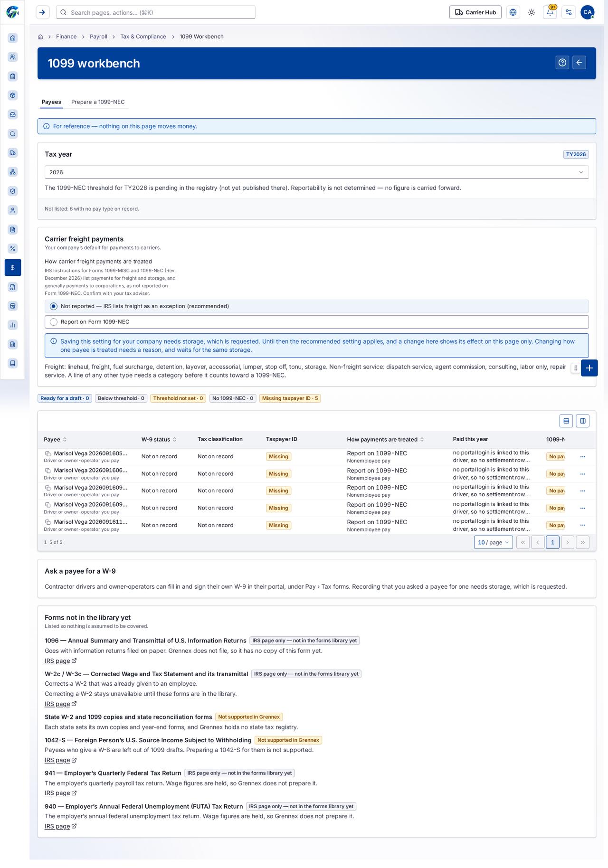Open notifications bell with 9+ badge

click(x=550, y=12)
